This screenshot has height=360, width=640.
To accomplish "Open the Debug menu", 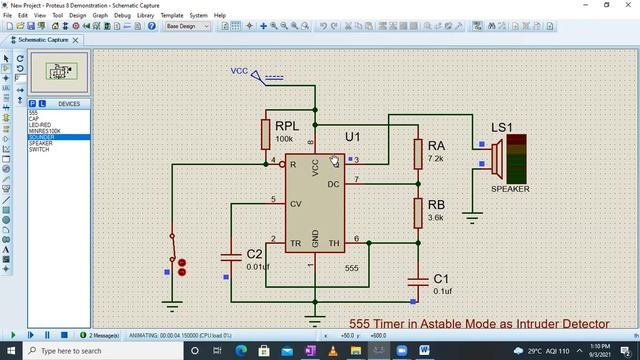I will (122, 16).
